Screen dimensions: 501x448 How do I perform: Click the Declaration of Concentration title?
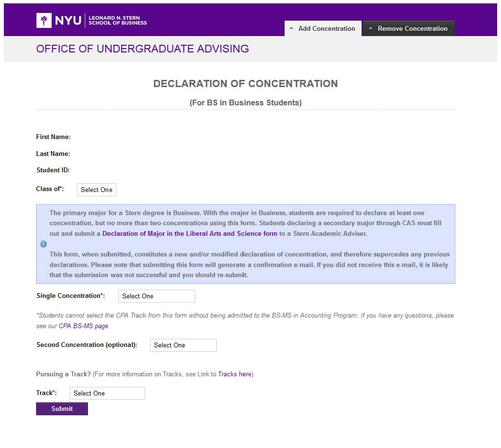245,84
